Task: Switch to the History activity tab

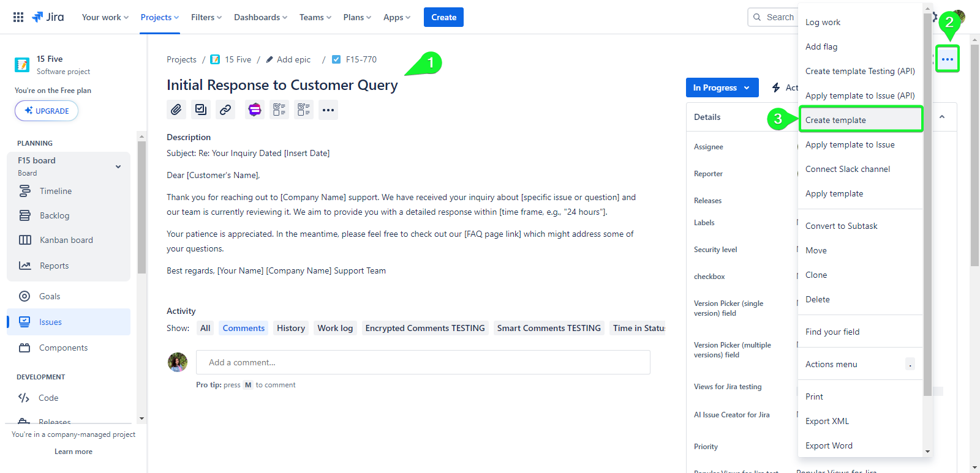Action: [290, 328]
